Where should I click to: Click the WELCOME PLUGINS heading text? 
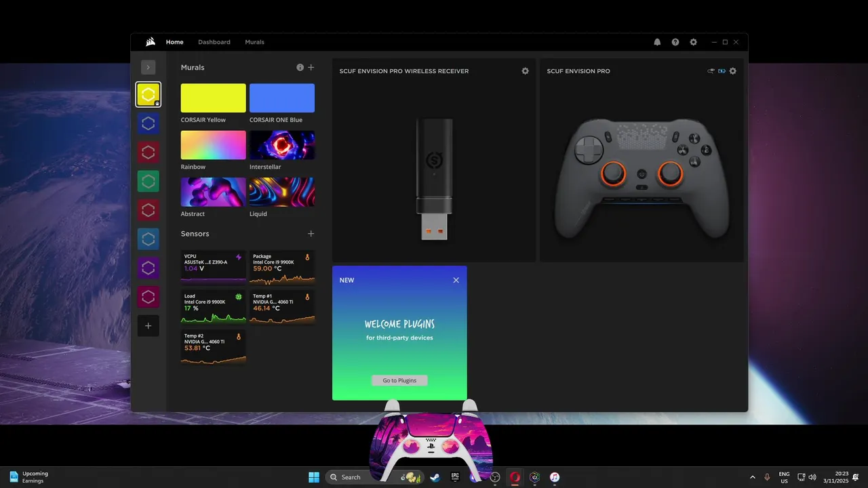point(399,324)
